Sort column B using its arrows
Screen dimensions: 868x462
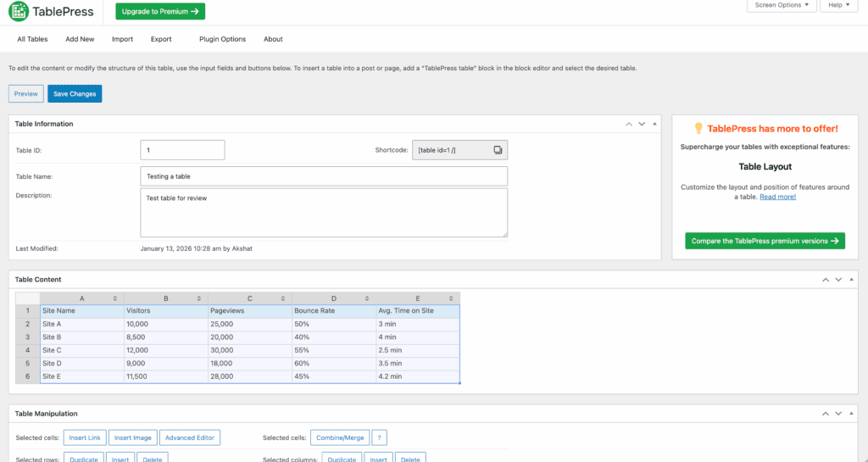pyautogui.click(x=199, y=298)
